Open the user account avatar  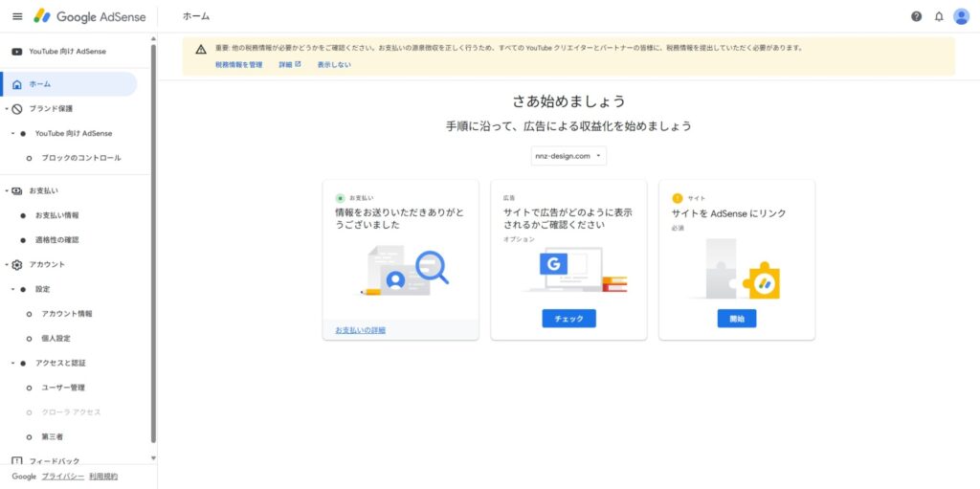(961, 16)
